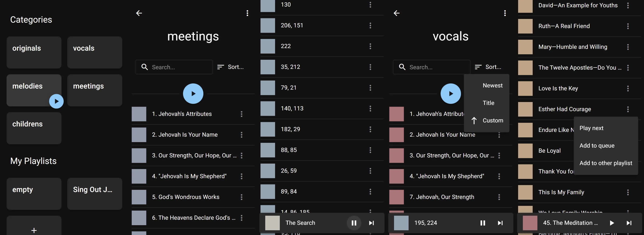Open options for Esther Had Courage
This screenshot has height=235, width=644.
point(628,109)
